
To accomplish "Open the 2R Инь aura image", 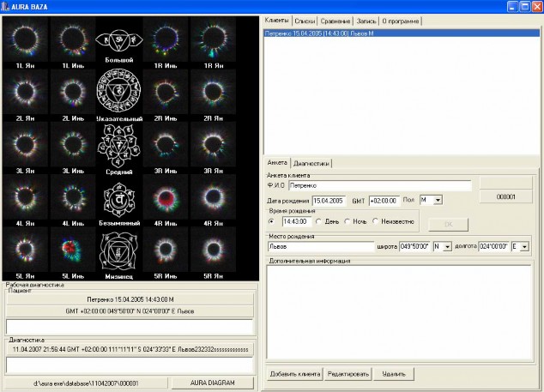I will [x=166, y=92].
